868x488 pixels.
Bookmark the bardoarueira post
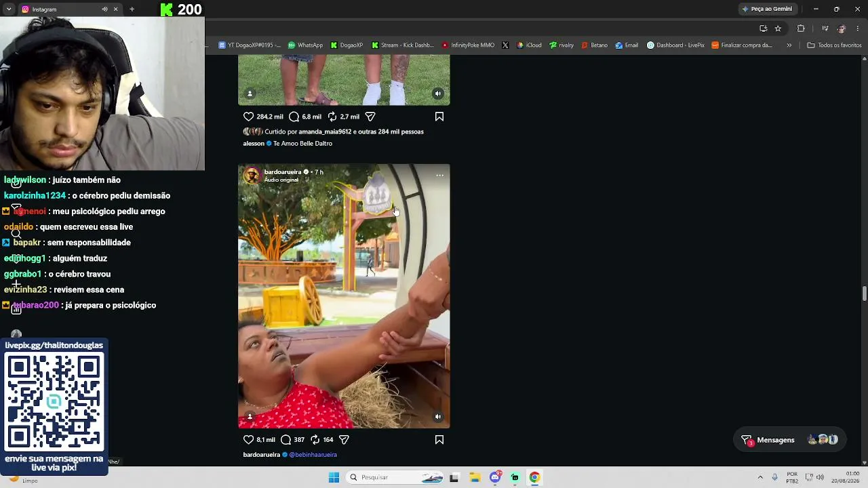439,440
